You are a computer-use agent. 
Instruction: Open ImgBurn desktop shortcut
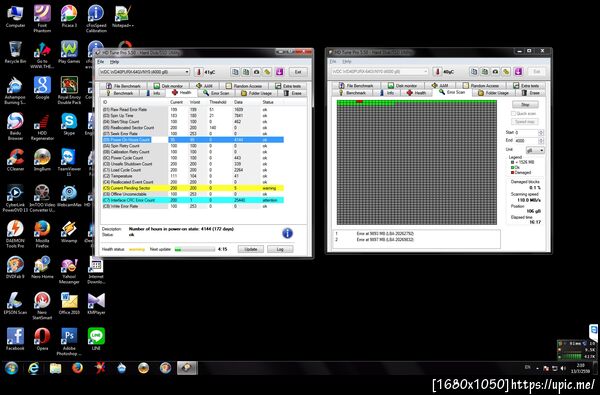click(x=42, y=160)
